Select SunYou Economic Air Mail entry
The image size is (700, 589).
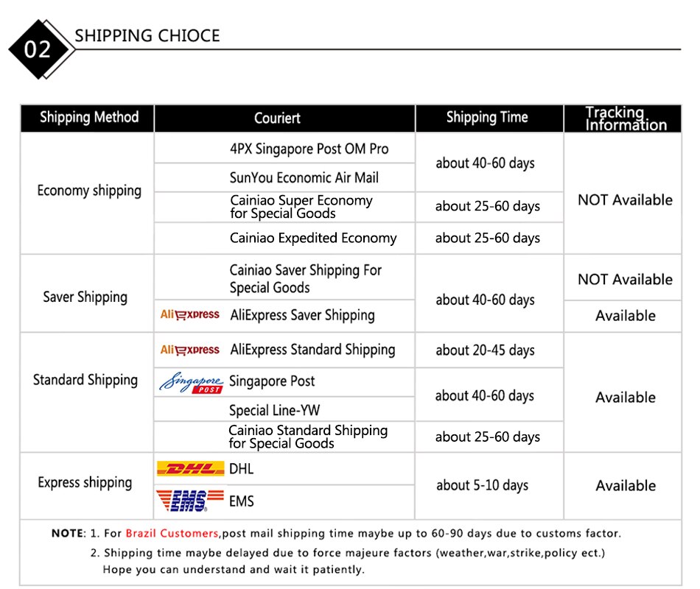[x=304, y=177]
